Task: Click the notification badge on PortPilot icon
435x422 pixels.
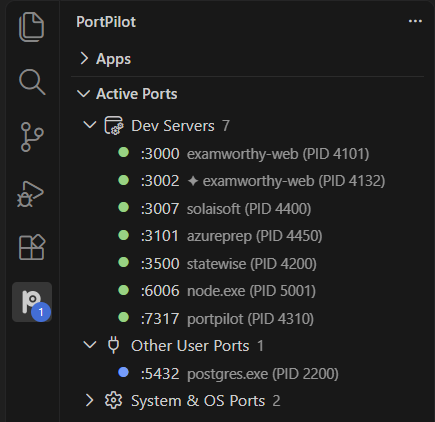Action: click(x=41, y=312)
